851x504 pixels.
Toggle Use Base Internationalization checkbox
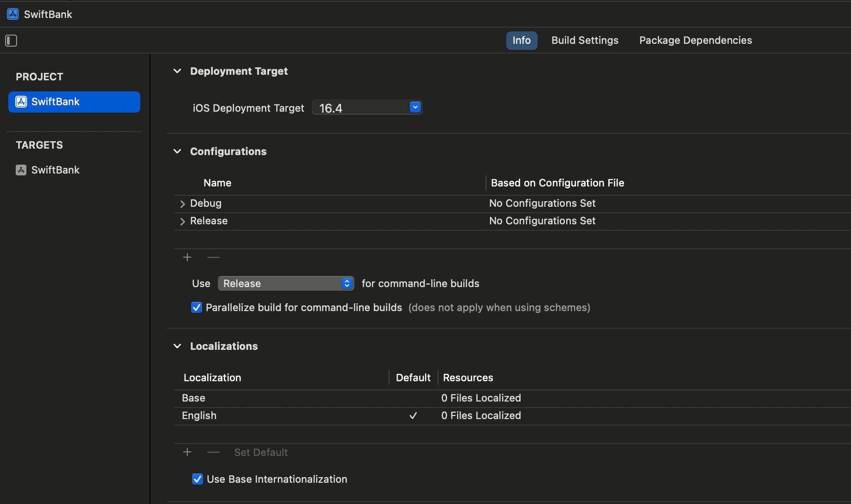tap(198, 479)
